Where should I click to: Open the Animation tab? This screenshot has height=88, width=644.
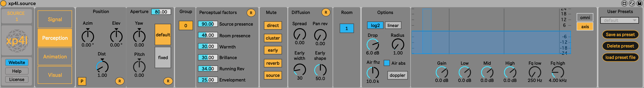[55, 56]
